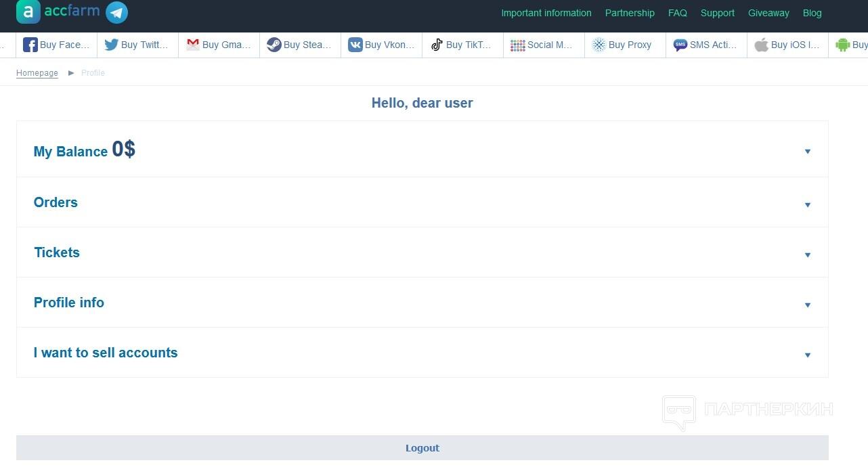Click the Hello, dear user heading
The image size is (868, 467).
tap(422, 103)
